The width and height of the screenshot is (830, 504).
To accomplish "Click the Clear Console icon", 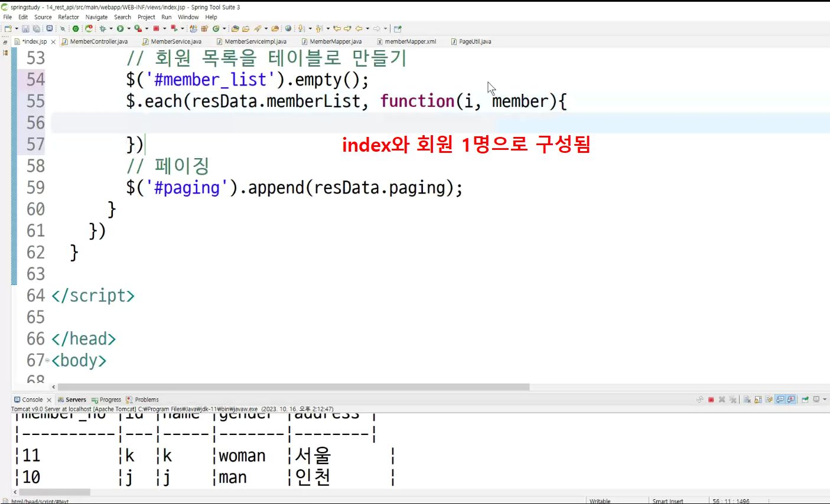I will pos(747,400).
